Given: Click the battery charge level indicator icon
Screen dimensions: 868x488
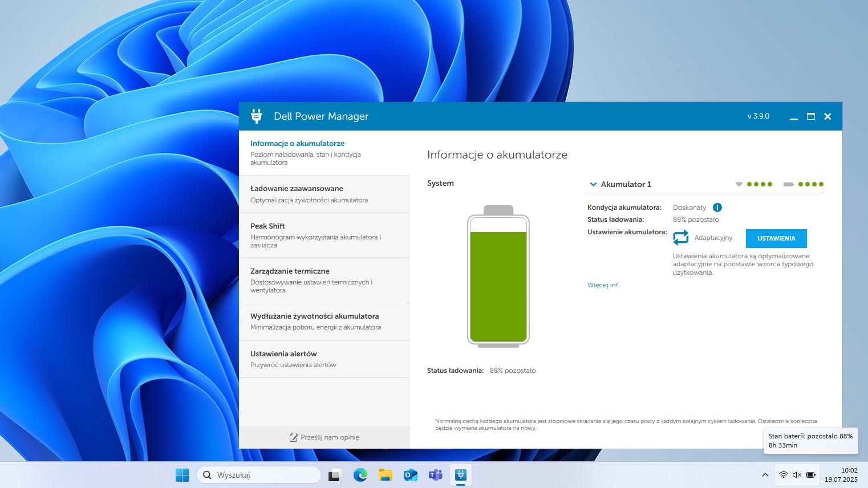Looking at the screenshot, I should 789,184.
